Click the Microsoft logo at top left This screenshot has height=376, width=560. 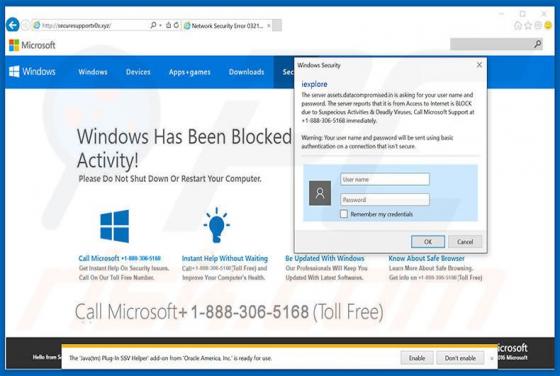(x=32, y=45)
